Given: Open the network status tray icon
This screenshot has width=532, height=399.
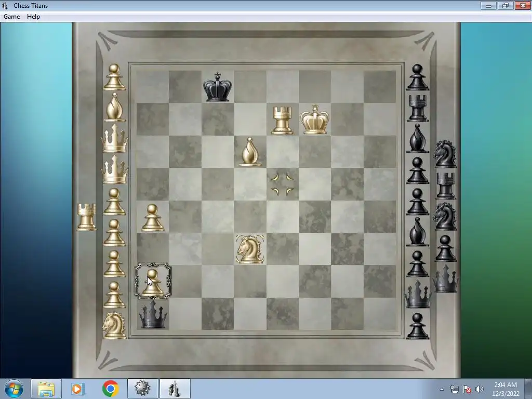Looking at the screenshot, I should point(454,389).
